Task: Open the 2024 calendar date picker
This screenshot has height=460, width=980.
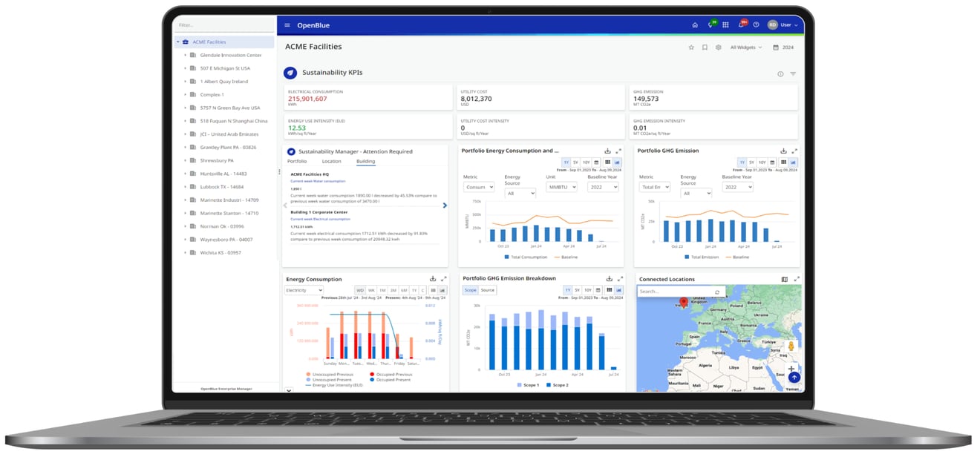Action: 784,47
